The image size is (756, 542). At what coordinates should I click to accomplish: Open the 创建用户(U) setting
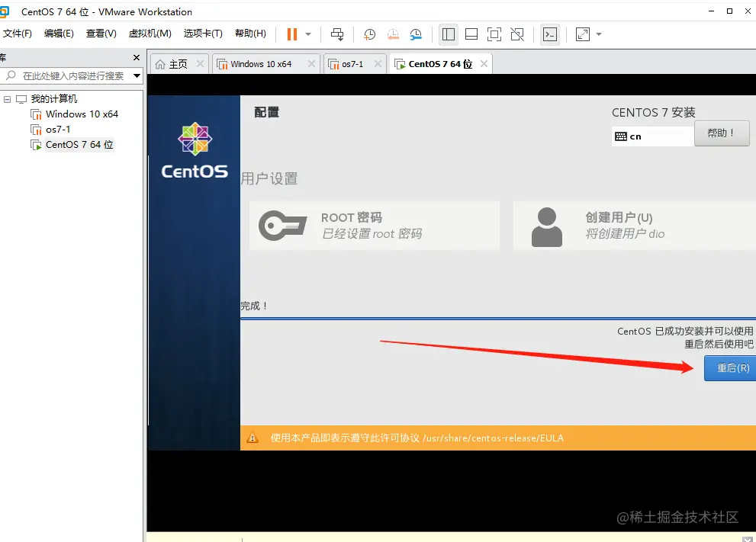coord(635,225)
